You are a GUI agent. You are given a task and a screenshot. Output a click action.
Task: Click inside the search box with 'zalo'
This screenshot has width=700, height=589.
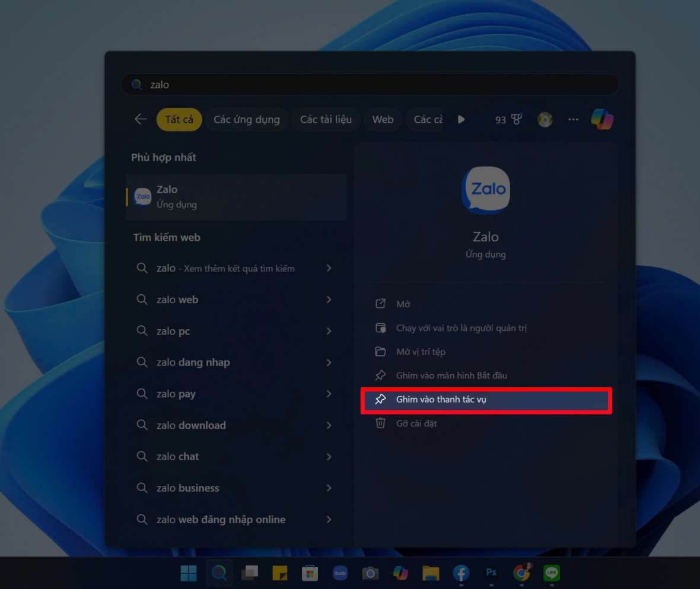click(x=370, y=84)
